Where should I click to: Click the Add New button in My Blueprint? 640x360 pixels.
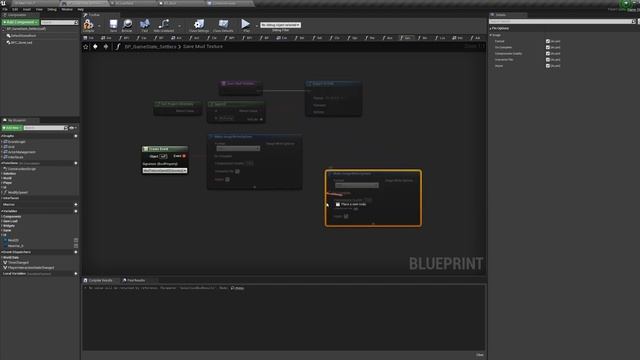coord(12,128)
